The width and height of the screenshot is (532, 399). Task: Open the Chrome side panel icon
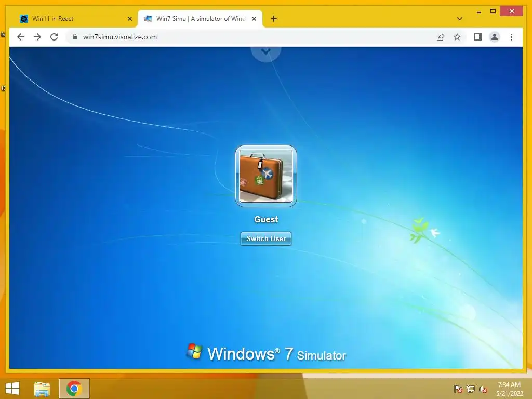click(x=478, y=37)
